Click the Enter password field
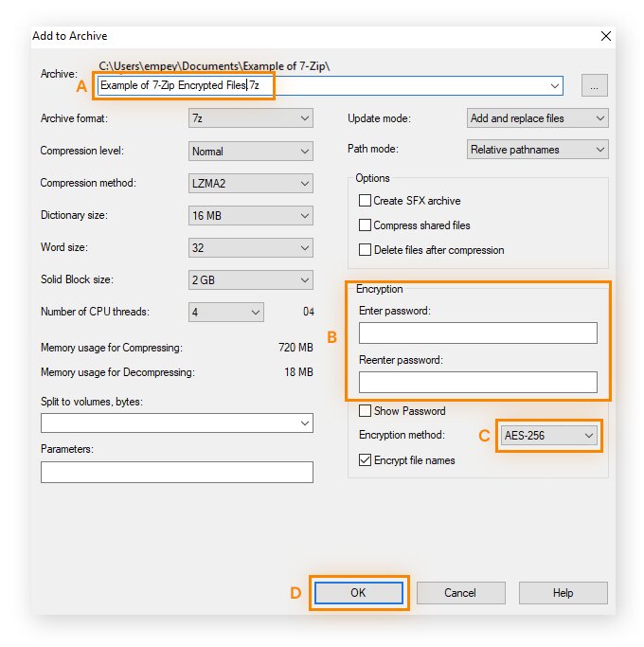644x647 pixels. pyautogui.click(x=477, y=333)
